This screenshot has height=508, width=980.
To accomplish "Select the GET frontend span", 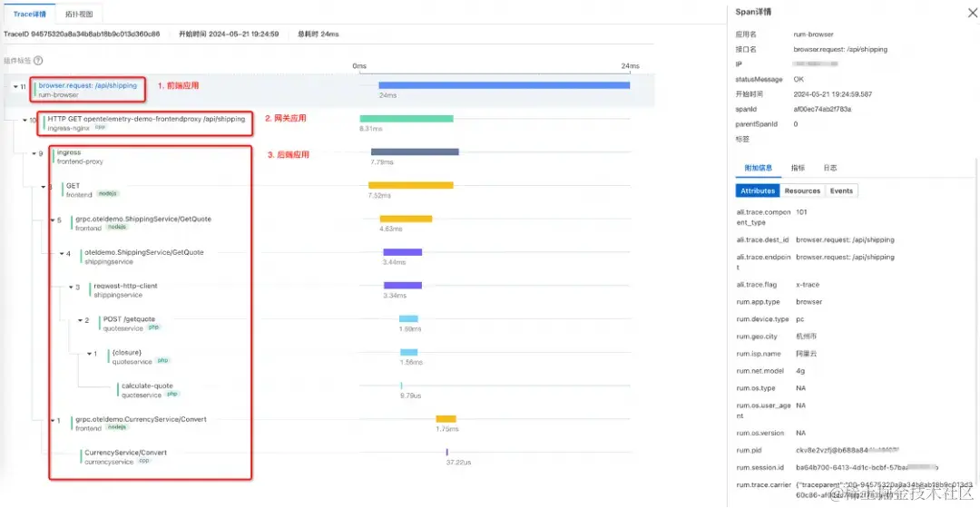I will point(73,186).
